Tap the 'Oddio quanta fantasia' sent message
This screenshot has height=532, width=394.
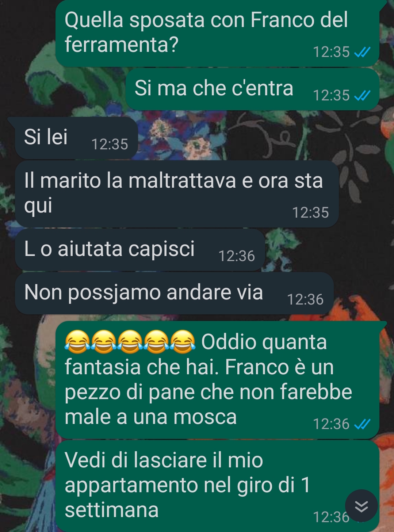[217, 380]
